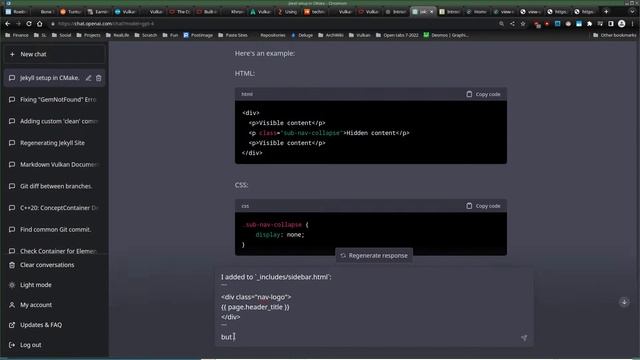Open the 'Check Container for Element' conversation
This screenshot has width=640, height=360.
[54, 251]
